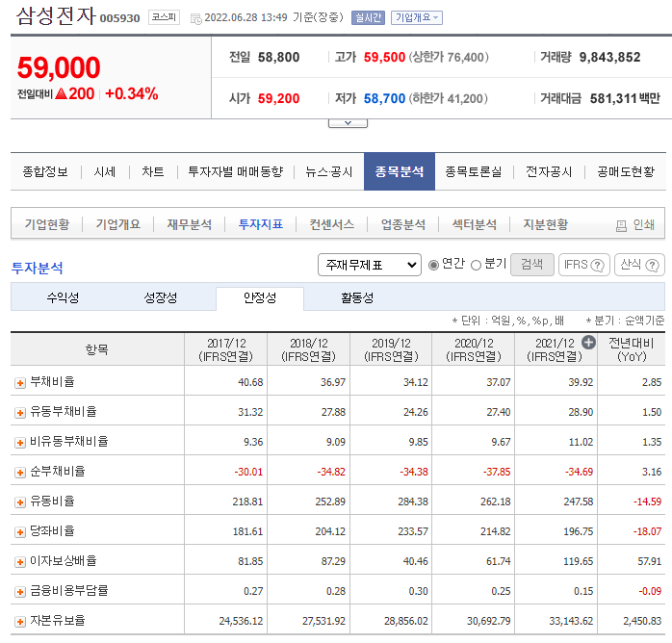Click the 전년대비 (YoY) column header
The image size is (672, 643).
point(632,349)
